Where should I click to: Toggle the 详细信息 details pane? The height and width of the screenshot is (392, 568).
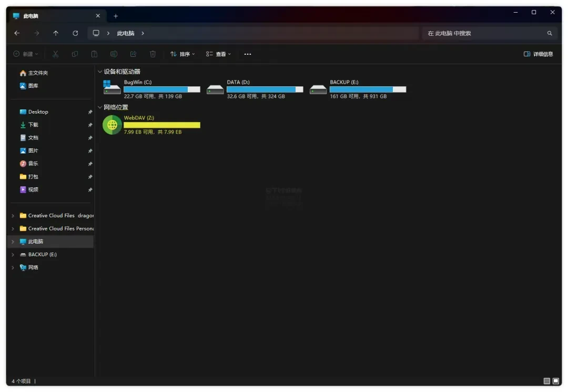(539, 54)
